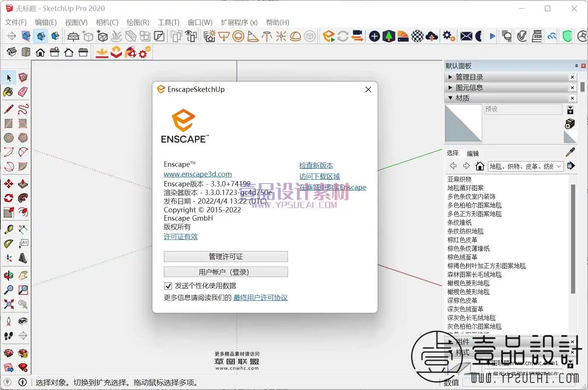Image resolution: width=588 pixels, height=390 pixels.
Task: Click the create material icon
Action: pyautogui.click(x=570, y=123)
